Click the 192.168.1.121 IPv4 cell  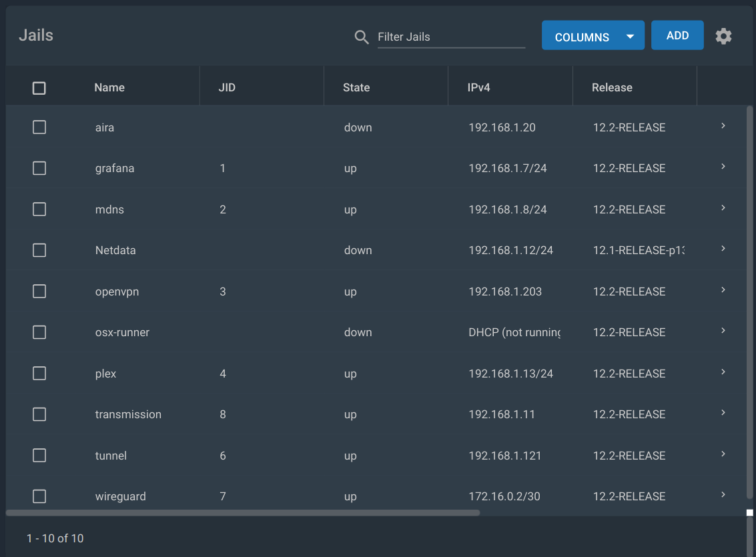point(505,456)
